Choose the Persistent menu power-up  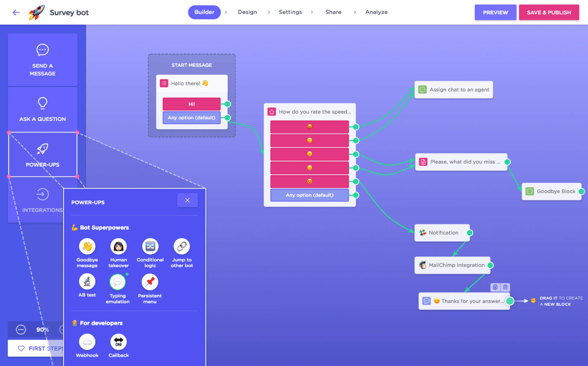150,289
